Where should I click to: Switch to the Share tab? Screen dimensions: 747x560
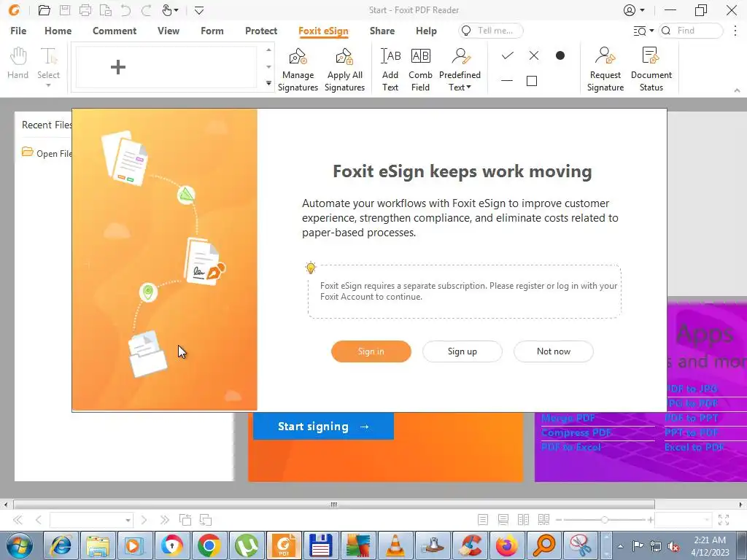point(382,31)
